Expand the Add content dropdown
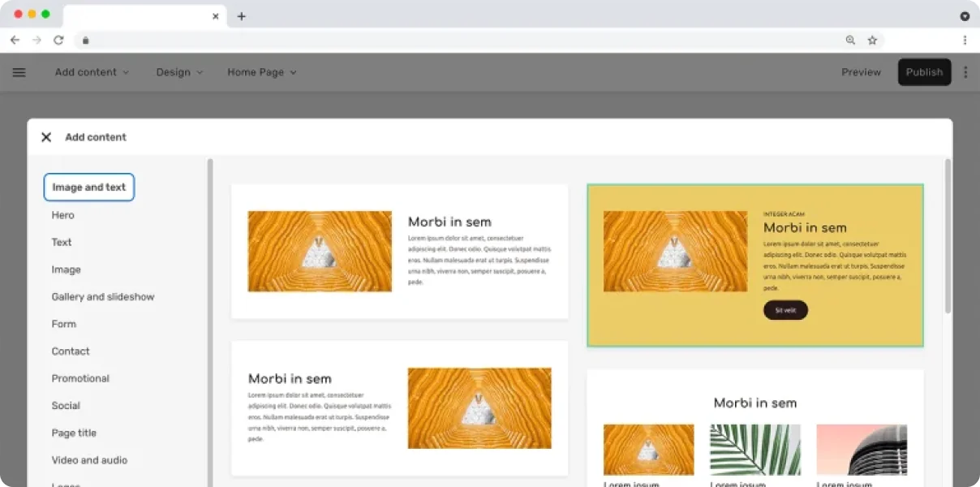The image size is (980, 487). point(92,72)
